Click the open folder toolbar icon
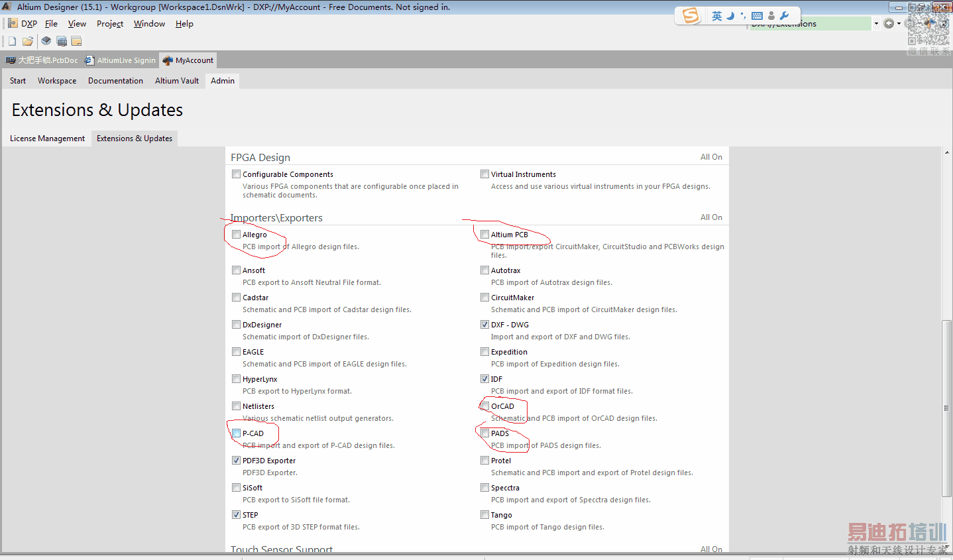This screenshot has height=560, width=953. (x=28, y=41)
